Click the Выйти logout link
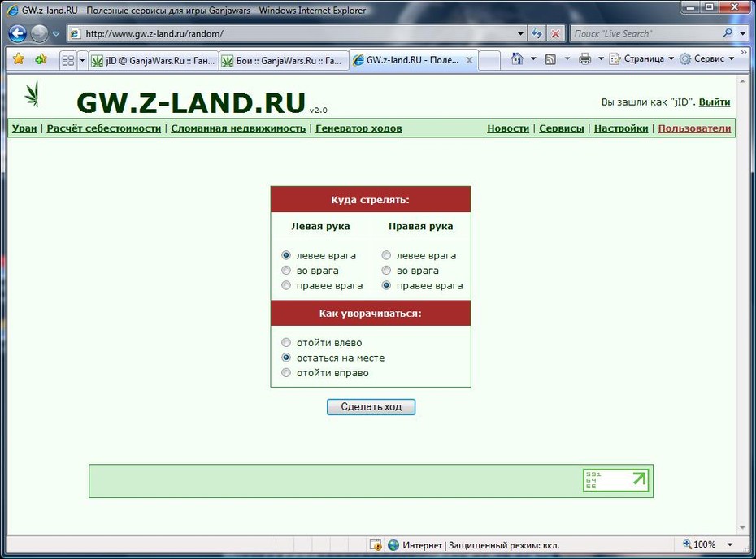Viewport: 756px width, 559px height. pyautogui.click(x=714, y=102)
